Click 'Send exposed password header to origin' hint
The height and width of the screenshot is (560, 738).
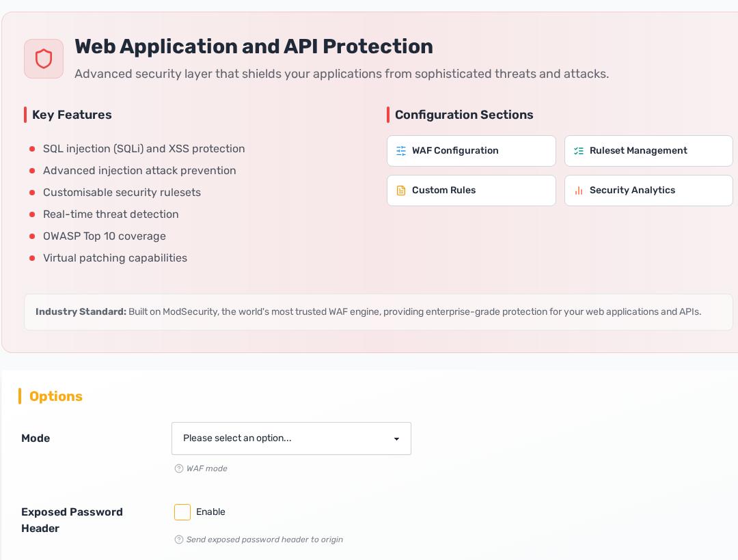(264, 540)
